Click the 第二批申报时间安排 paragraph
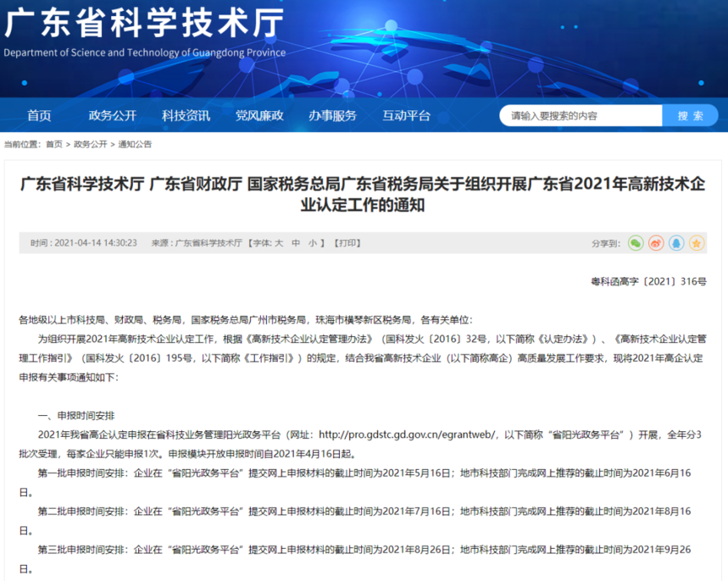 [x=355, y=521]
